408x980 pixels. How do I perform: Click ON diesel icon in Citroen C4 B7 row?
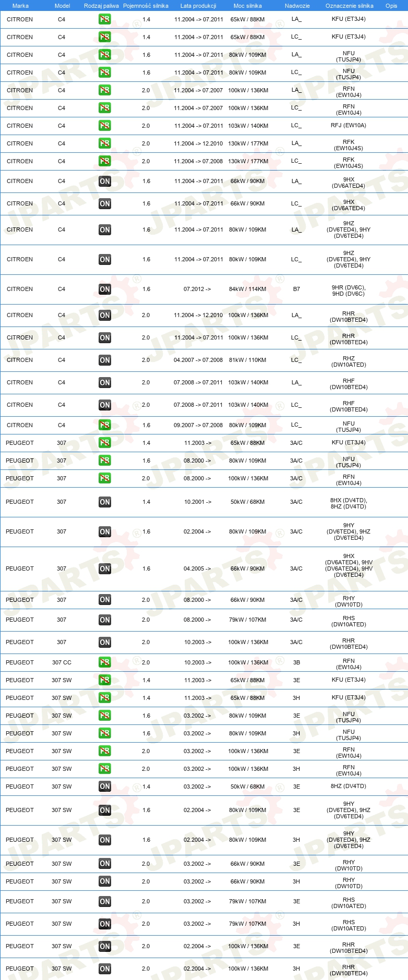coord(105,289)
